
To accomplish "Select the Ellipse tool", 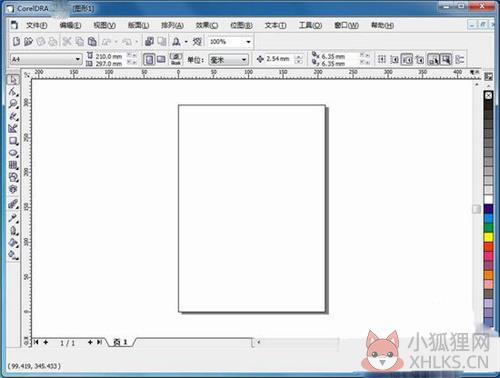I will (13, 153).
